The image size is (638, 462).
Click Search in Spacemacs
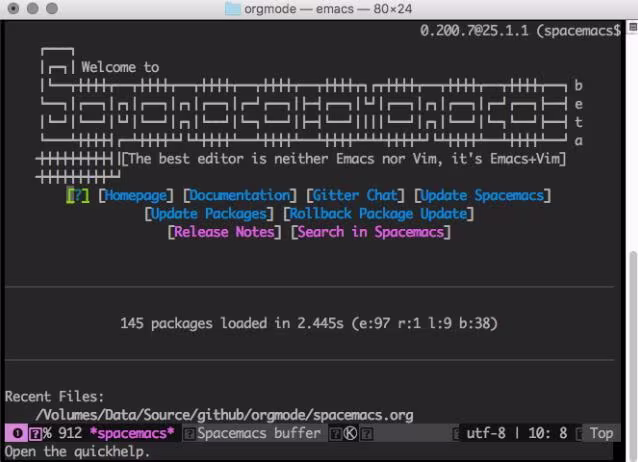point(371,232)
